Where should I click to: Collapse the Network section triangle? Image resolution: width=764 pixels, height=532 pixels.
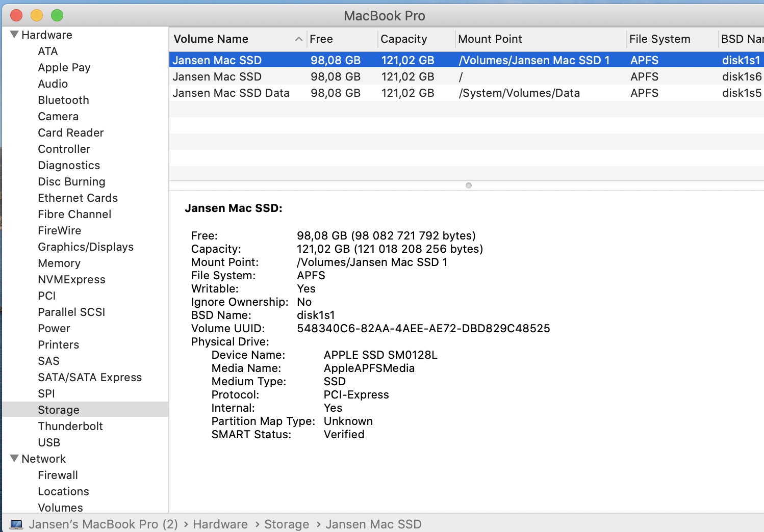point(14,459)
